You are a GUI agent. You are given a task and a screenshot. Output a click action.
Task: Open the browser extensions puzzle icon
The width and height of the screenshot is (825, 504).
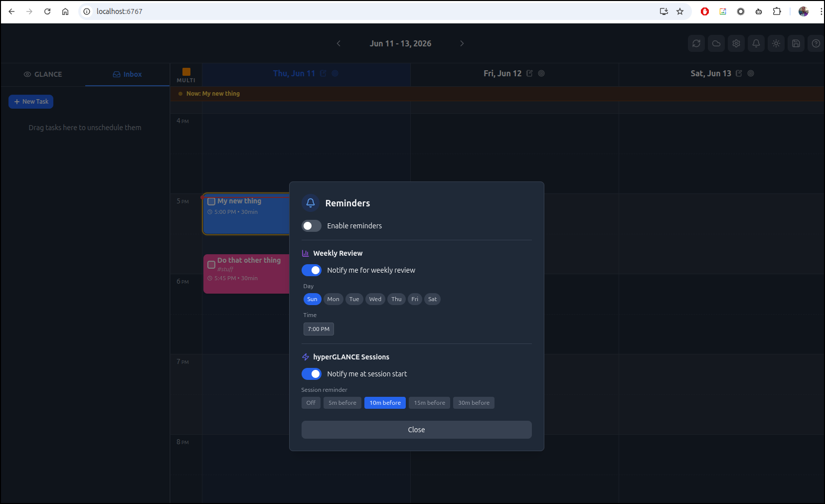tap(777, 11)
